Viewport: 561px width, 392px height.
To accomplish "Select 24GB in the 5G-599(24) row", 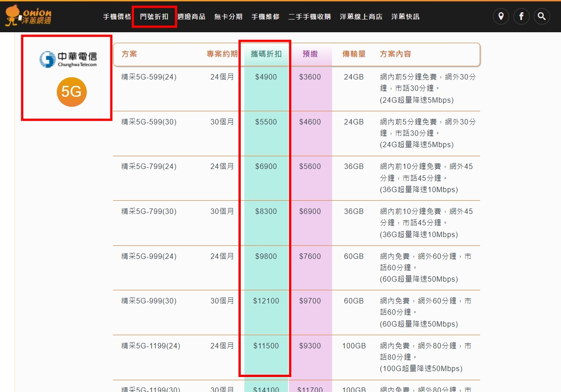I will click(x=354, y=77).
